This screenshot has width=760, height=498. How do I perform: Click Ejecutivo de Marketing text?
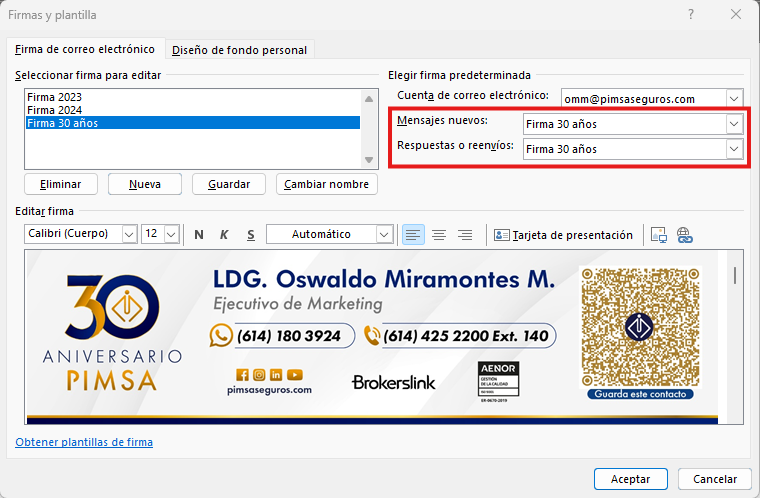coord(298,304)
